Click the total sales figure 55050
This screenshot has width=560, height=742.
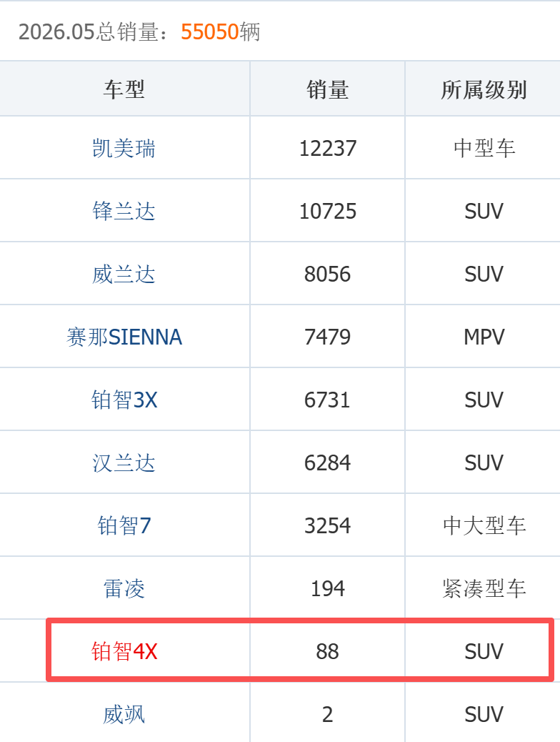click(x=209, y=31)
